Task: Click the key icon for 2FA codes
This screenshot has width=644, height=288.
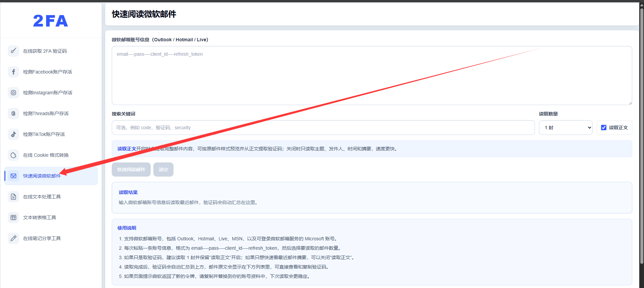Action: [13, 51]
